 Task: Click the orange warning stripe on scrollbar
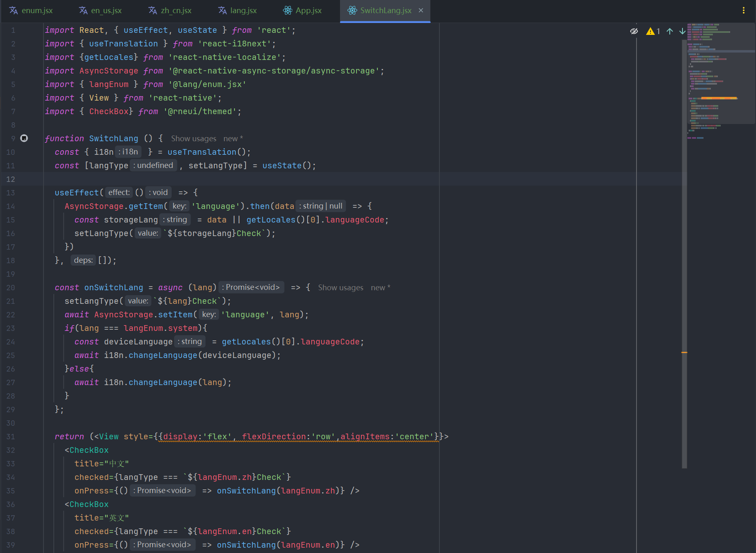click(x=684, y=352)
